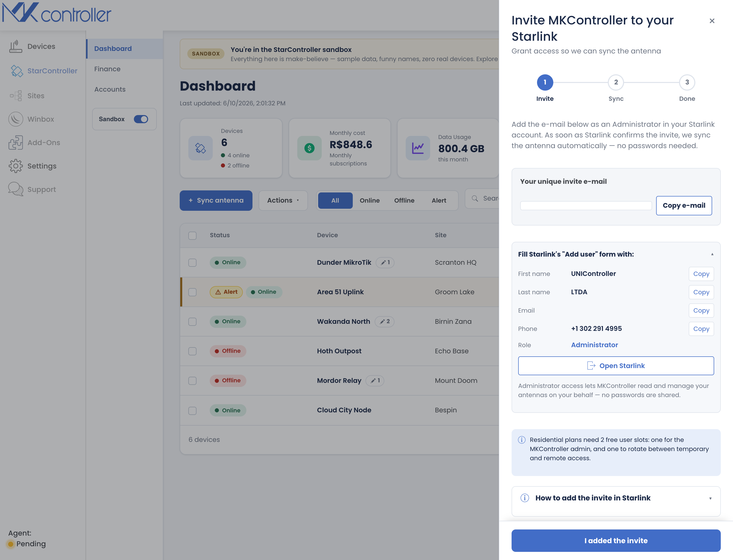Select the Dunder MikroTik row checkbox

192,263
